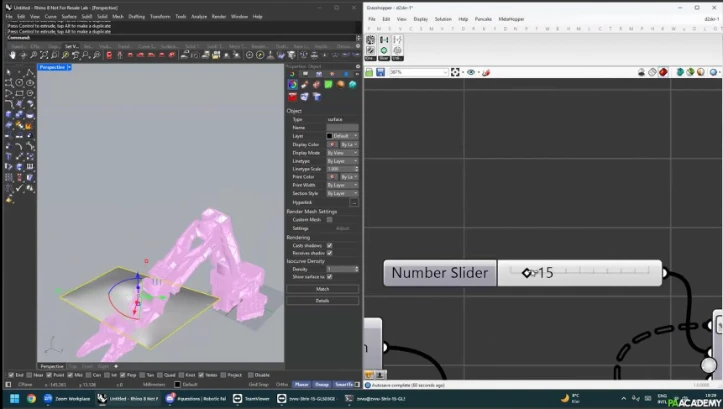Click the pointer select tool in the left toolbar
This screenshot has width=723, height=409.
click(x=9, y=73)
